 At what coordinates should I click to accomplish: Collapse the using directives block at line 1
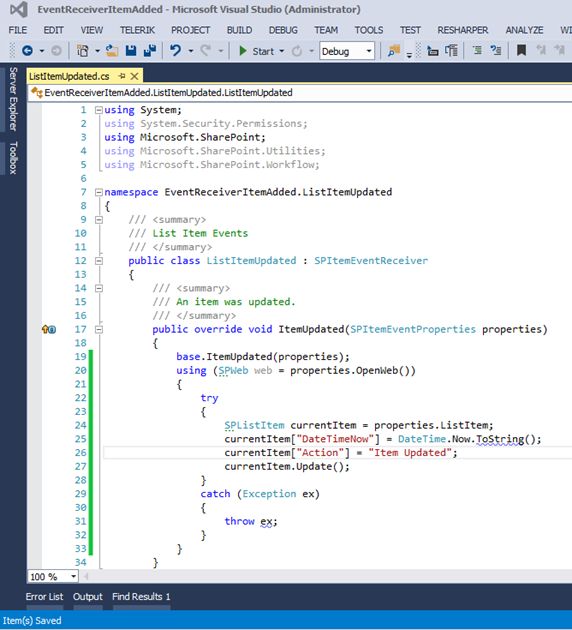[99, 110]
